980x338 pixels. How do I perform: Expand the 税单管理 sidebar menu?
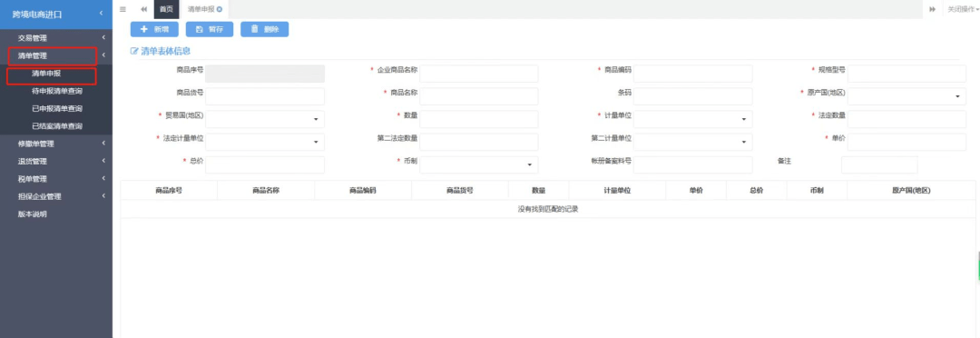56,178
